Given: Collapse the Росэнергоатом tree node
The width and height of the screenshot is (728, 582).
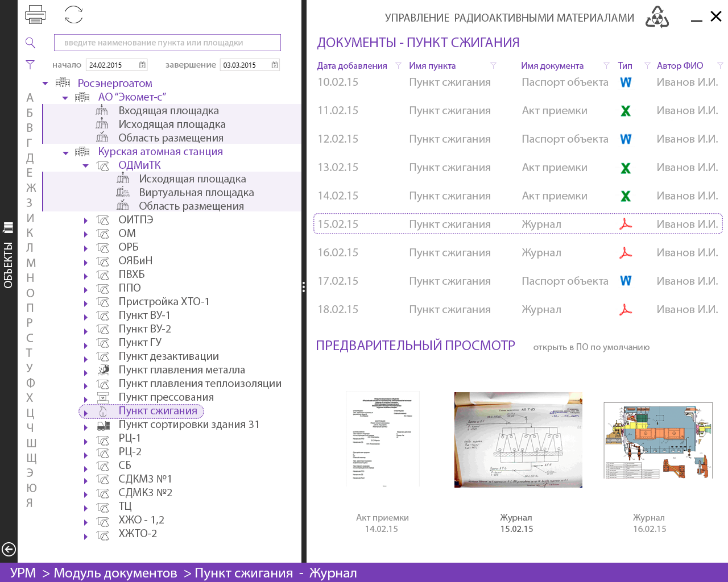Looking at the screenshot, I should pos(45,84).
